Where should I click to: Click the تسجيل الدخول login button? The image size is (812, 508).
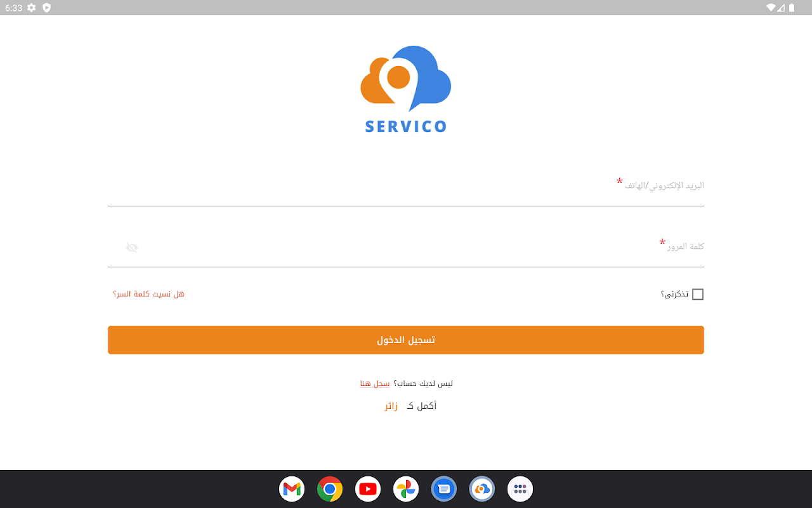[406, 340]
